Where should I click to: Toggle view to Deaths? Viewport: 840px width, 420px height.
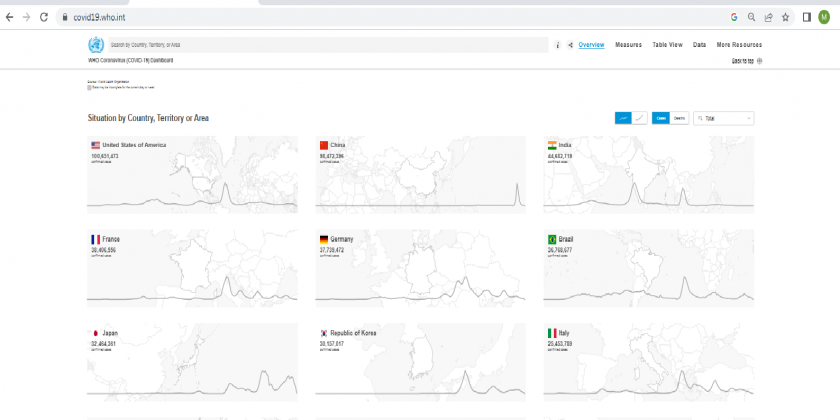[679, 118]
